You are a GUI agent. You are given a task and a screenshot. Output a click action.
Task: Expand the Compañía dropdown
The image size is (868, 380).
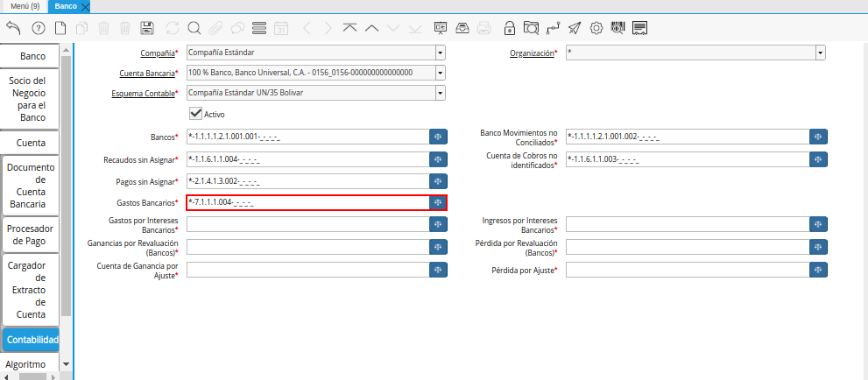[440, 53]
